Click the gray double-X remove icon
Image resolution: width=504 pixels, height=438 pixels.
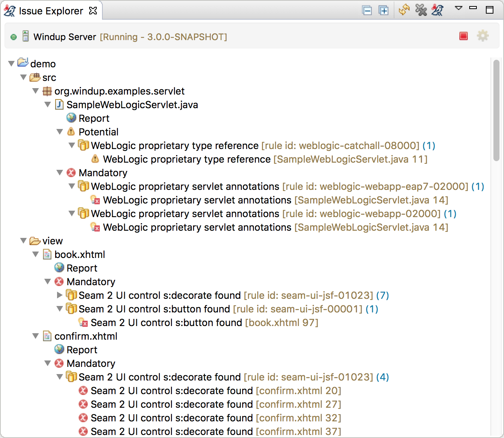(421, 10)
